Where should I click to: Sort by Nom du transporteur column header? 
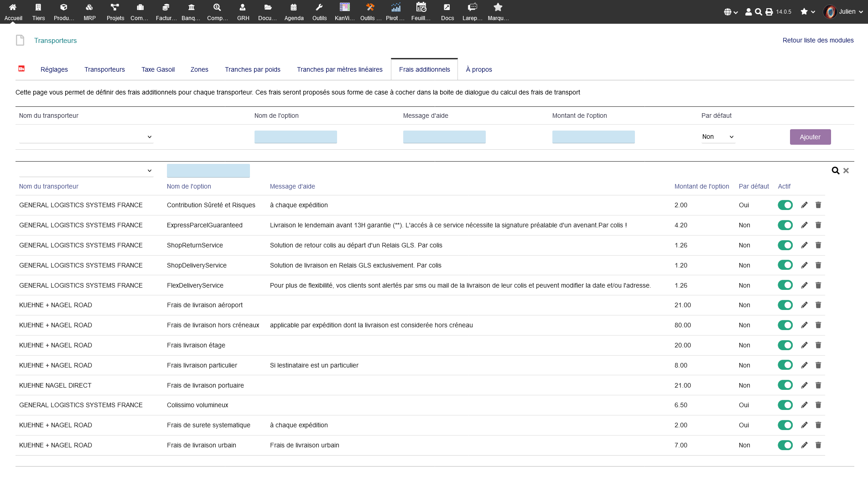(x=49, y=186)
